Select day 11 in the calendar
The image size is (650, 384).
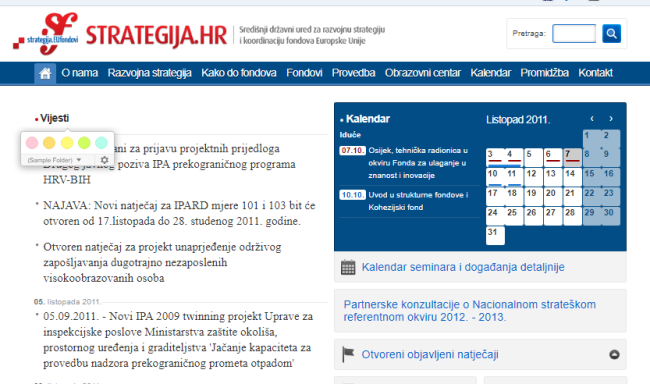(x=514, y=177)
